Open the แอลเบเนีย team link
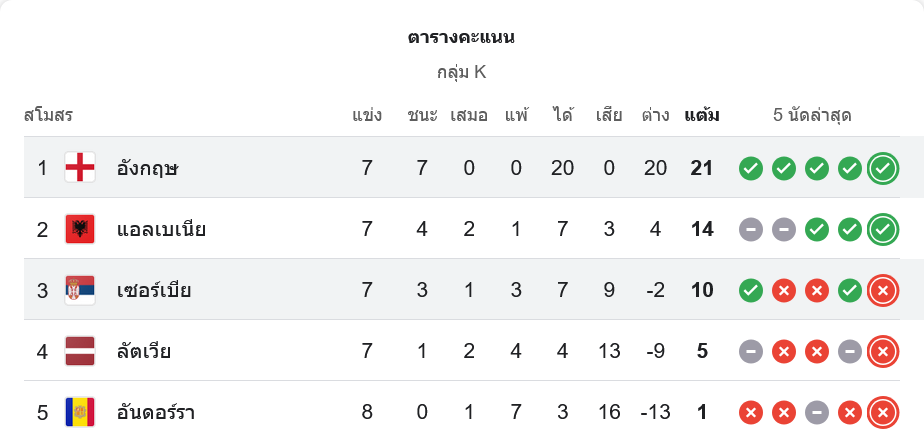 161,229
